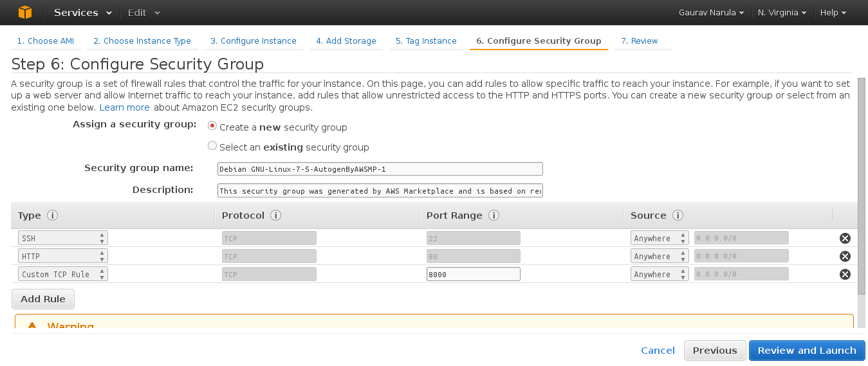Remove the Custom TCP Rule row

coord(845,274)
